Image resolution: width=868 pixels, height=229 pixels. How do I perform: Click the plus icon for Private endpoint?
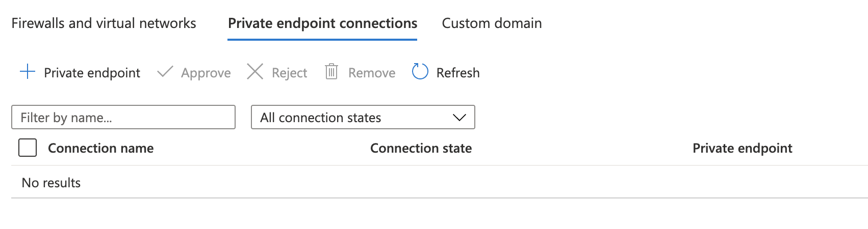(x=27, y=72)
